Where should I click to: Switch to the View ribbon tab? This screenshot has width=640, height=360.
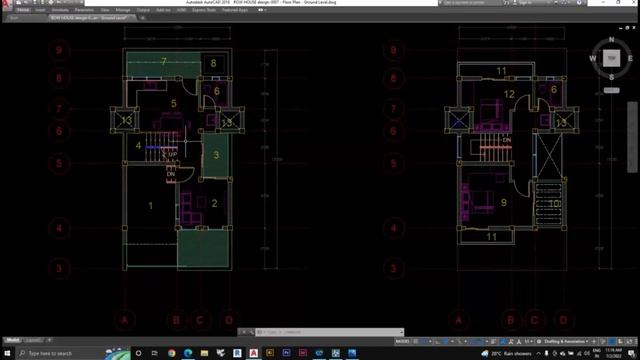(x=105, y=10)
